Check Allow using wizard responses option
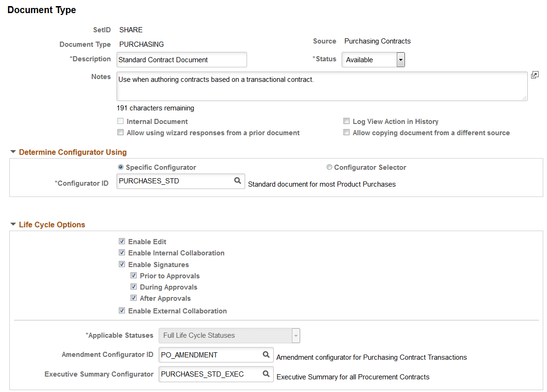The image size is (547, 392). click(120, 132)
